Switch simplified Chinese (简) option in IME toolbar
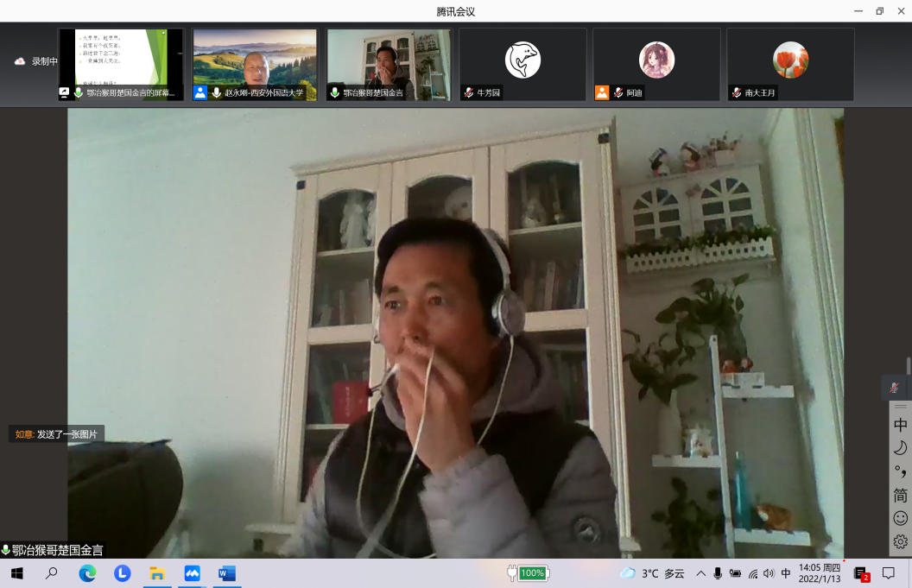The height and width of the screenshot is (588, 912). pyautogui.click(x=900, y=495)
